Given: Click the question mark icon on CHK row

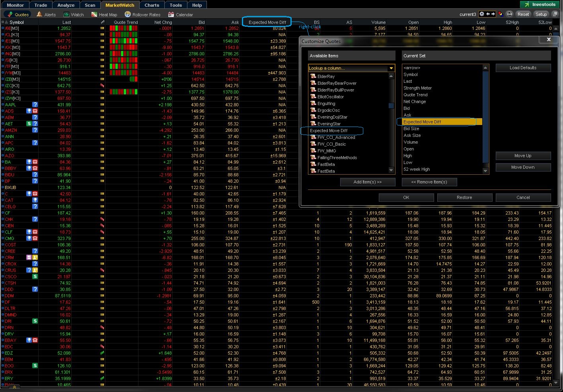Looking at the screenshot, I should 35,219.
